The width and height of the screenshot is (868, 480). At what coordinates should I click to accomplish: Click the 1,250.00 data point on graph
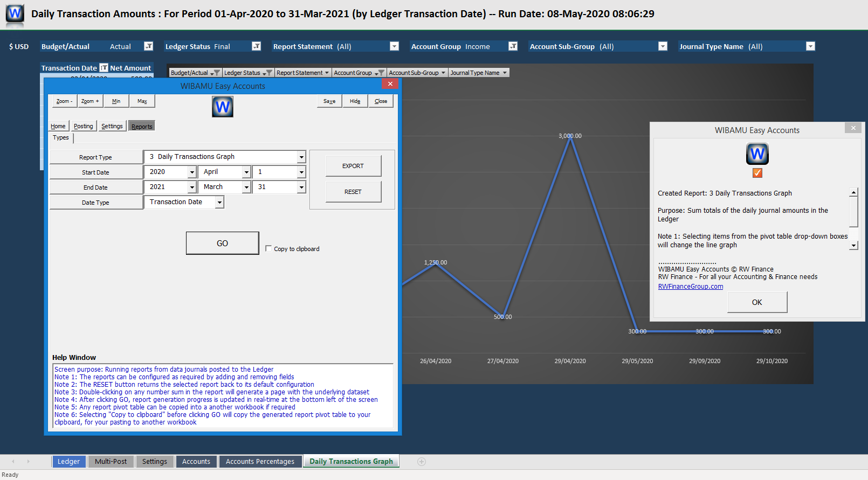tap(436, 263)
